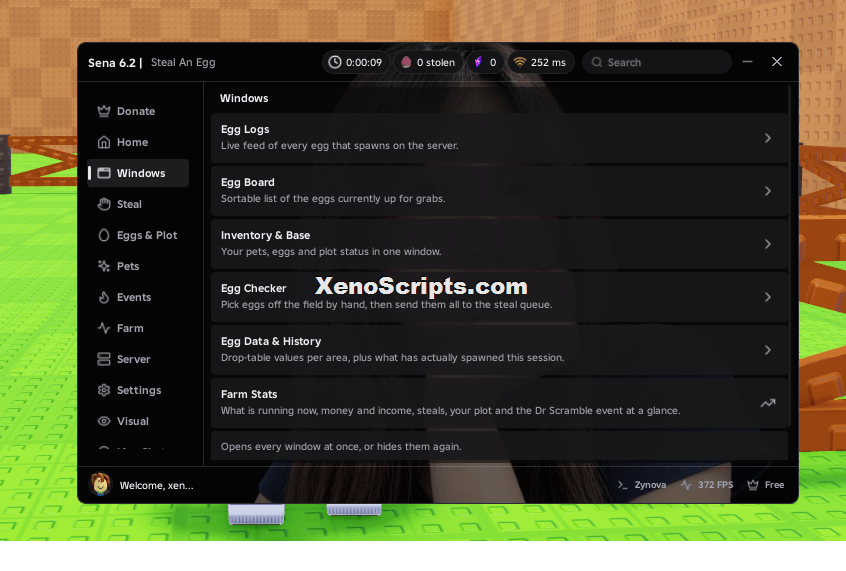Click the wifi ping icon

520,62
